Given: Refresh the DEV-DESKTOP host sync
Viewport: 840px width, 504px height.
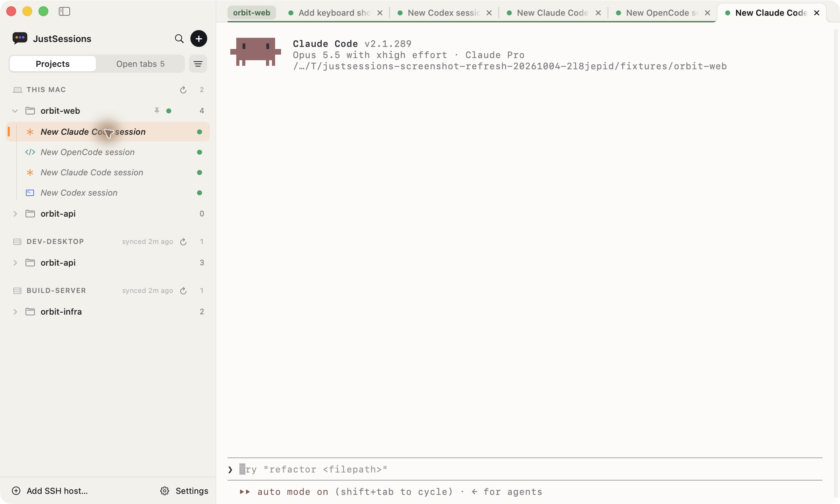Looking at the screenshot, I should pos(183,242).
